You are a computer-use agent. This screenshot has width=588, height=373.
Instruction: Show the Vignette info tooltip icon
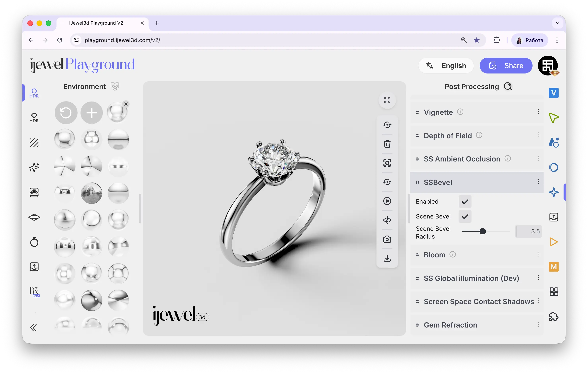click(460, 112)
